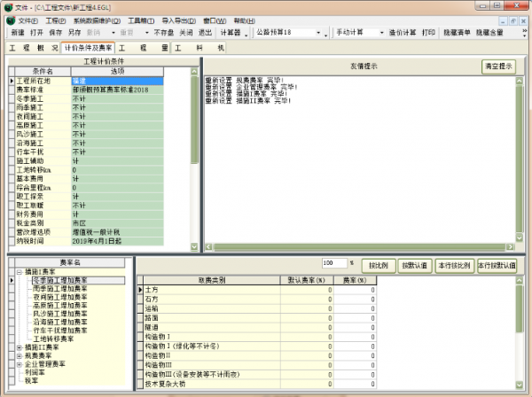This screenshot has height=397, width=532.
Task: Click 隐藏清单 in the toolbar
Action: (x=457, y=33)
